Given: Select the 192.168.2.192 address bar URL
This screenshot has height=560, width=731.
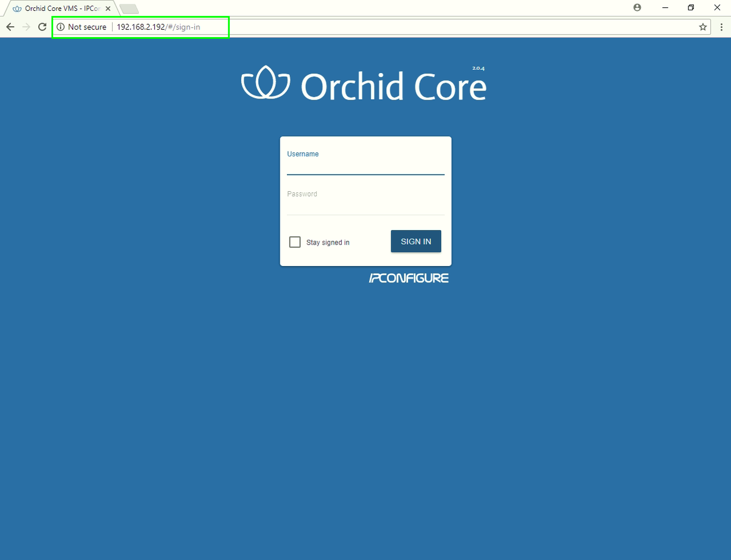Looking at the screenshot, I should point(158,27).
